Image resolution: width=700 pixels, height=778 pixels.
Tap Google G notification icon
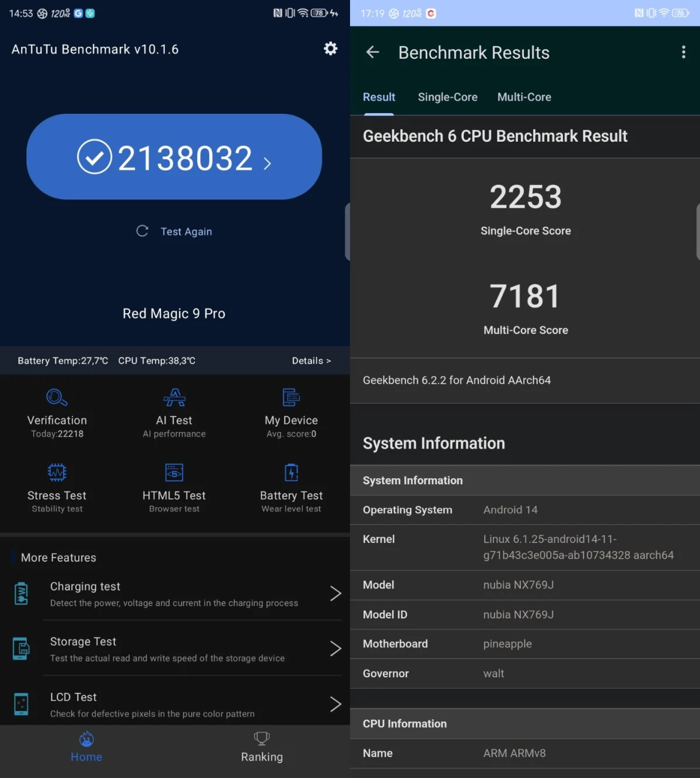pyautogui.click(x=78, y=13)
